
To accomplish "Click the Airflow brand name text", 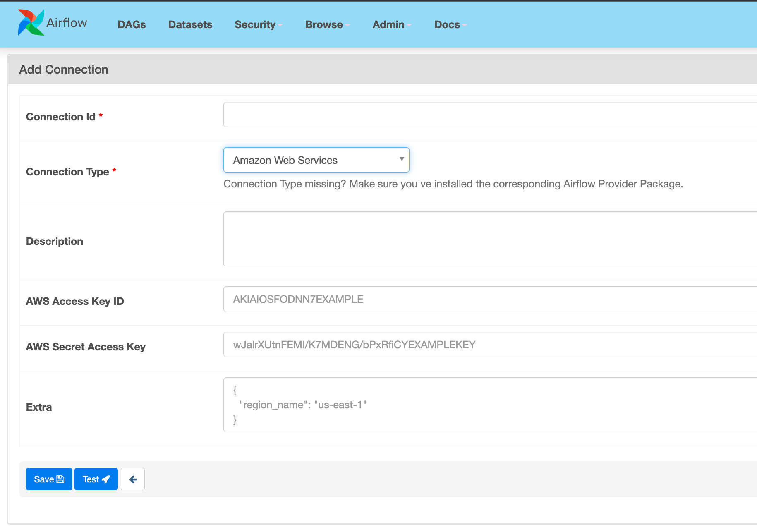I will click(67, 23).
